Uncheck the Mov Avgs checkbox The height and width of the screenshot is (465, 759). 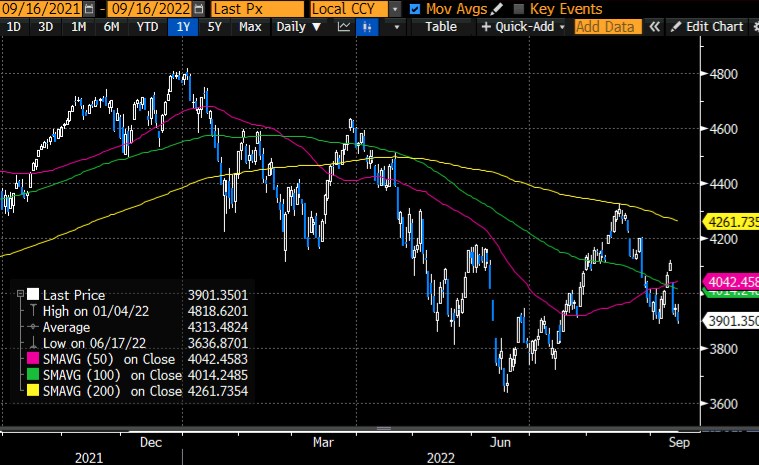415,9
